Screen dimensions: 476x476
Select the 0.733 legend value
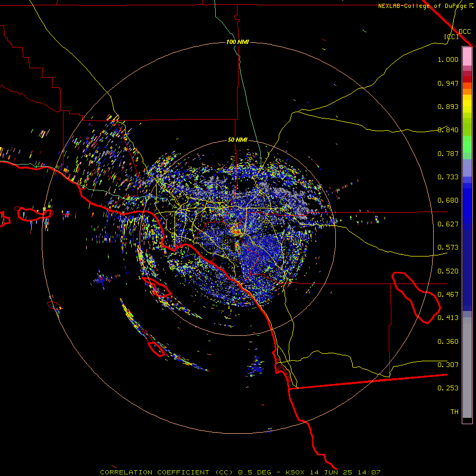[x=448, y=177]
